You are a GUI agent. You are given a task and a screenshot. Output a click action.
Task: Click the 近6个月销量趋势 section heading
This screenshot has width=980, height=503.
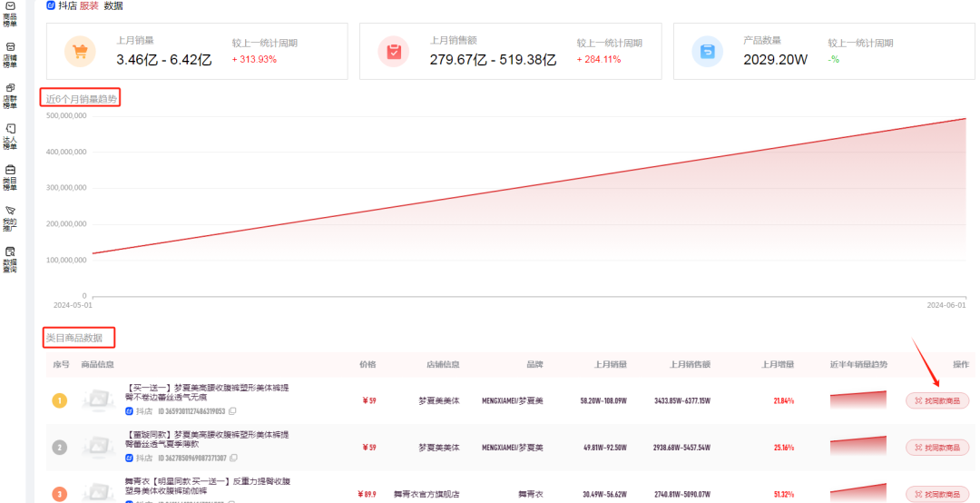click(x=82, y=99)
